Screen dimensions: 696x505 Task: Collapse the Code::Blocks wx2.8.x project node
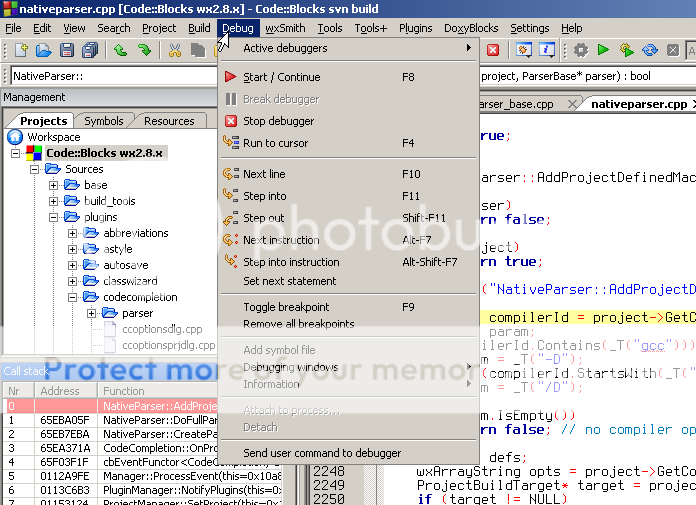pos(16,154)
